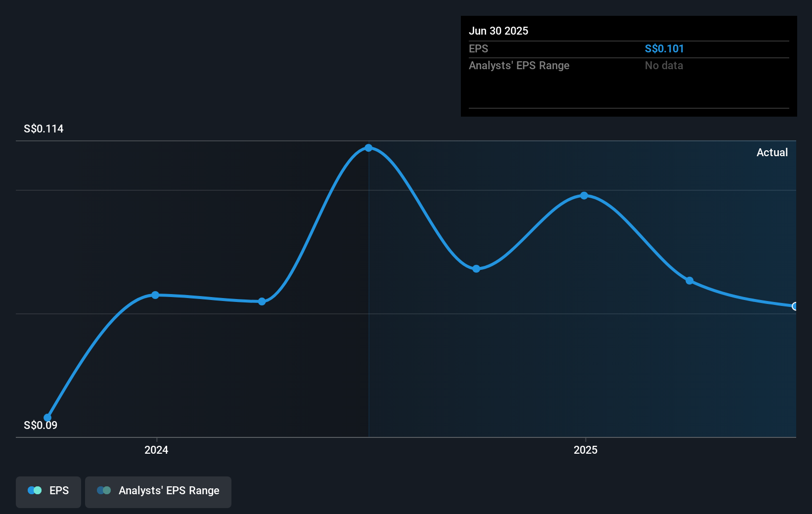Click the S$0.101 EPS value in tooltip

click(664, 48)
